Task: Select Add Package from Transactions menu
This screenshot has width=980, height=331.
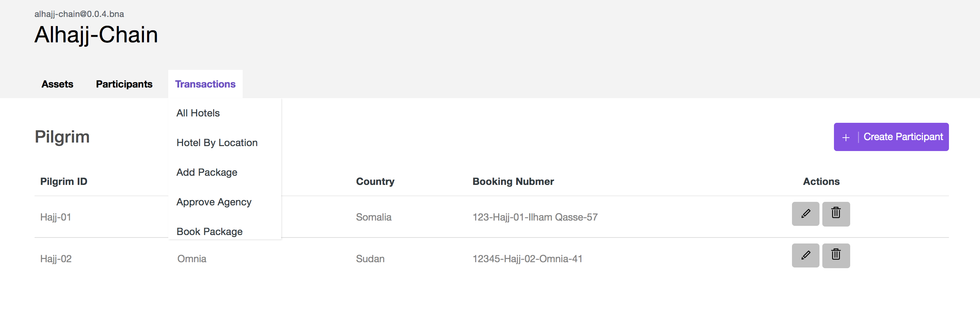Action: click(207, 172)
